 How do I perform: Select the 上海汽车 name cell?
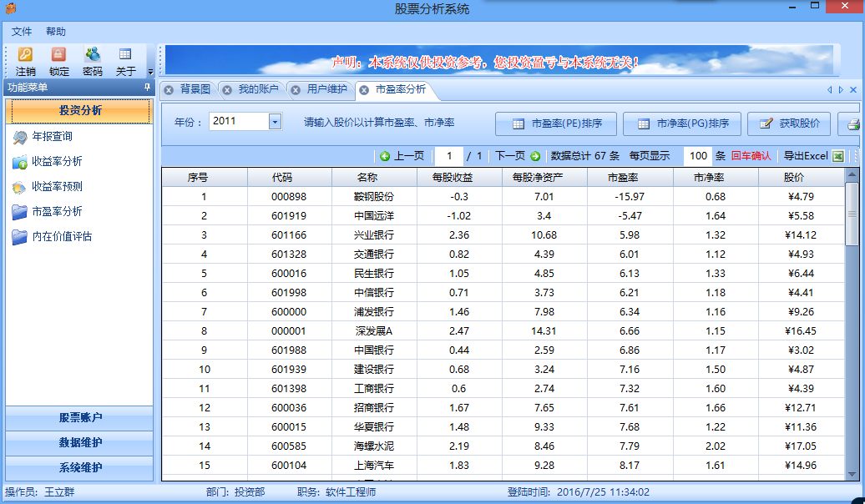click(x=375, y=466)
